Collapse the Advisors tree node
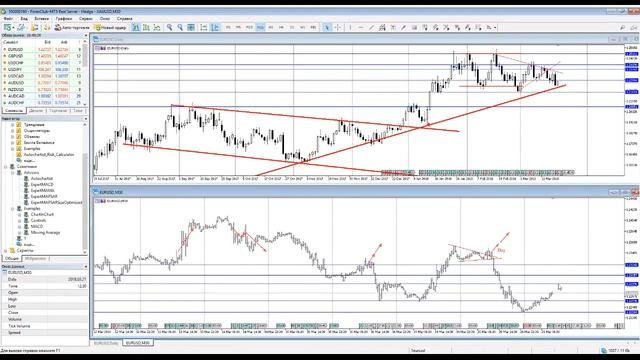 [13, 173]
